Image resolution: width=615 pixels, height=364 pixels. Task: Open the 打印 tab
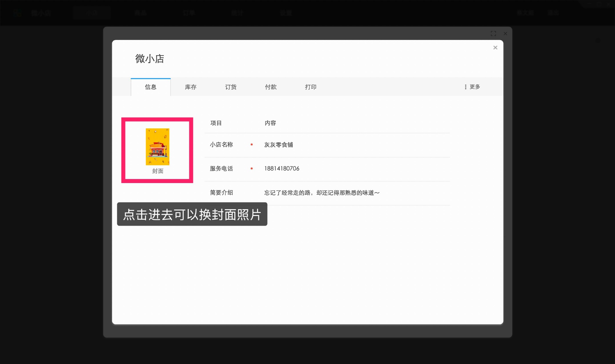click(311, 87)
